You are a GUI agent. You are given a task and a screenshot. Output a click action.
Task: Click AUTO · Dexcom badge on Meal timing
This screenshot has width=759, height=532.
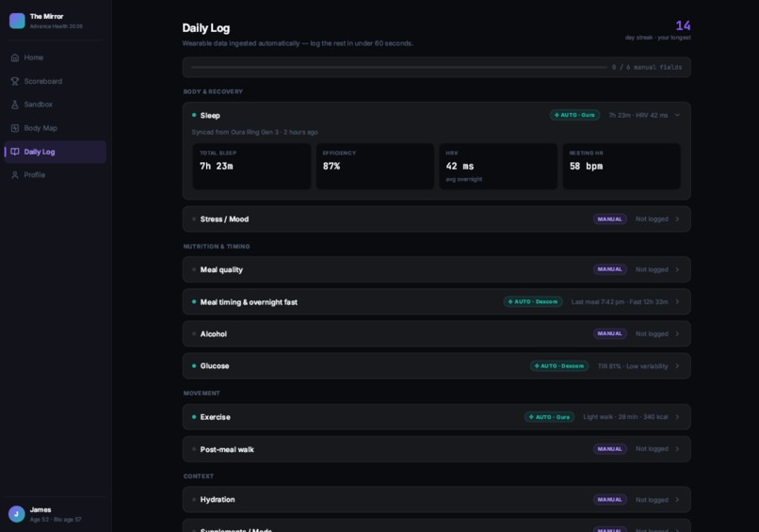coord(533,301)
